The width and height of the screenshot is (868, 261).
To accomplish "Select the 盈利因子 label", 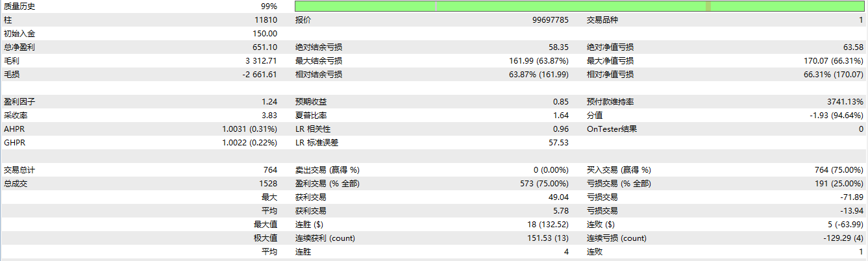I will (19, 102).
